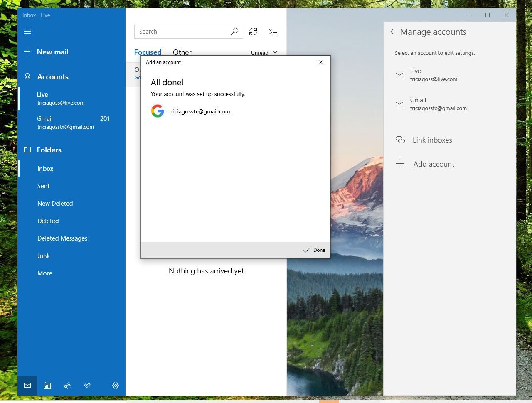Click the Gmail account envelope icon

click(399, 104)
